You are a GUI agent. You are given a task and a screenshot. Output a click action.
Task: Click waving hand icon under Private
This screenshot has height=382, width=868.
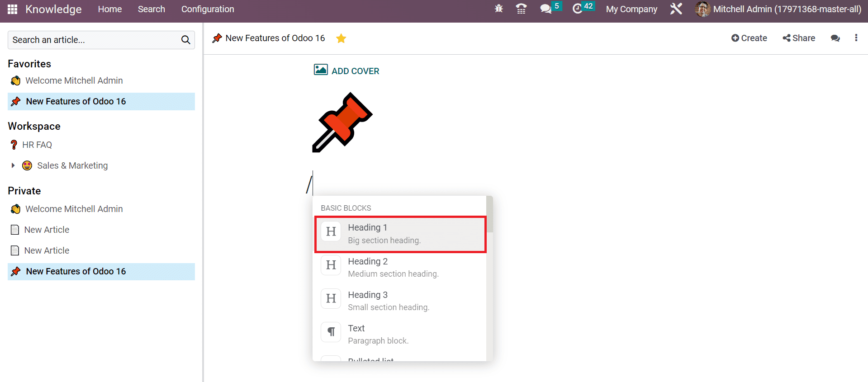click(16, 209)
